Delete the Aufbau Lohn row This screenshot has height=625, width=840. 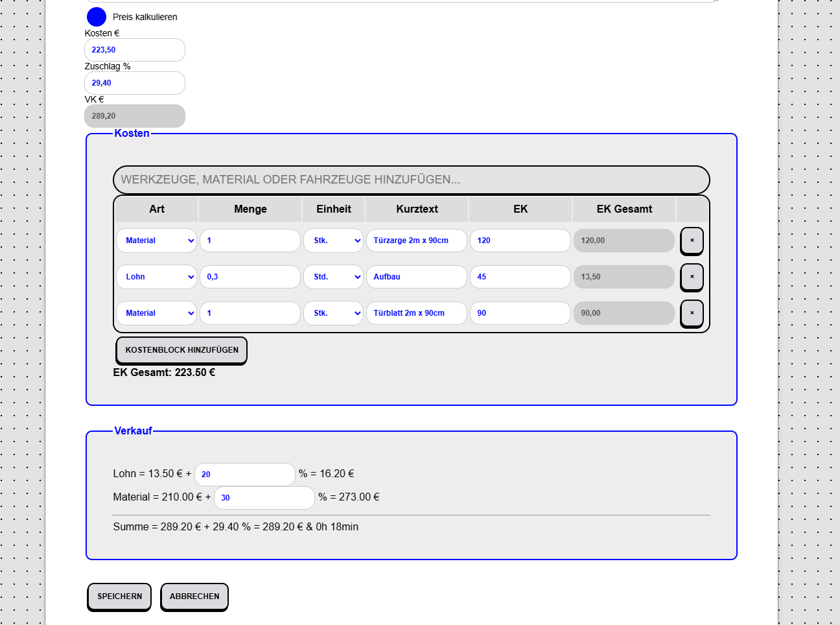(692, 277)
